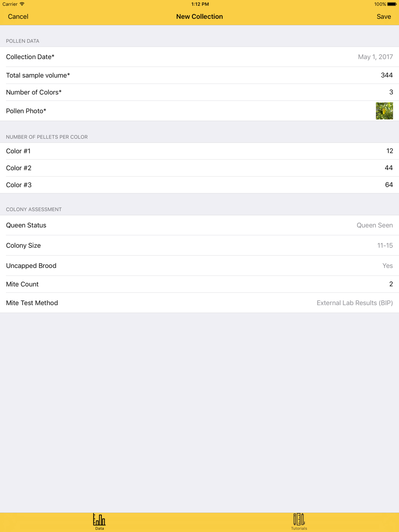Edit the Number of Colors value
399x532 pixels.
(391, 93)
